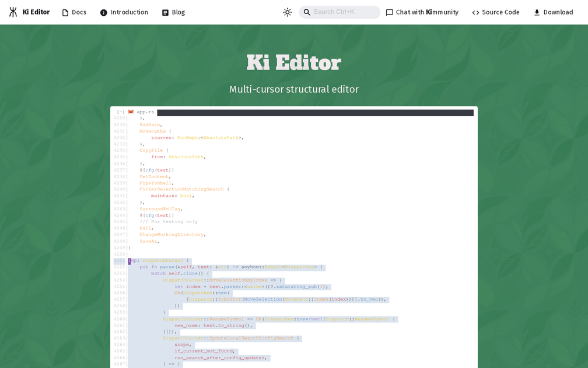
Task: Click the 'let index = text.parse' line
Action: click(251, 286)
